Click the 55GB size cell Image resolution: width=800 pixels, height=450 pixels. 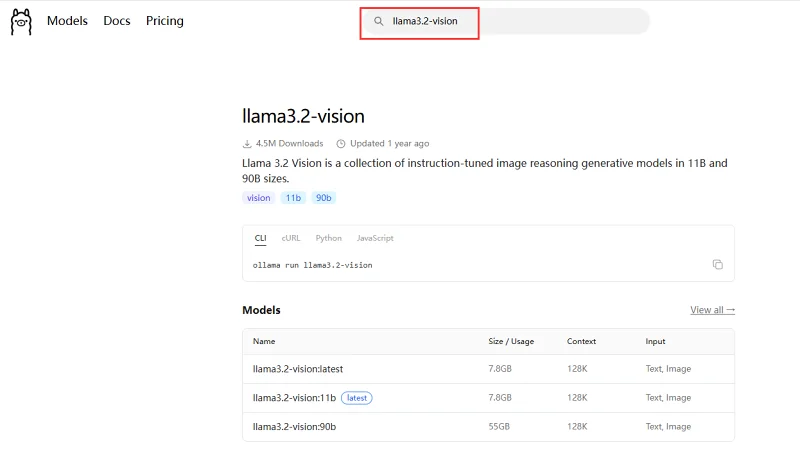click(x=499, y=427)
